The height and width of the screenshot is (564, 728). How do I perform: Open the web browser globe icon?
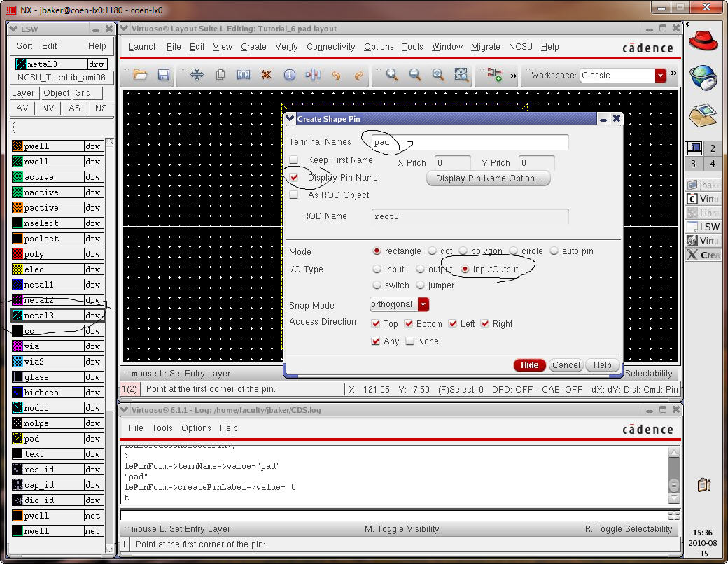(703, 78)
